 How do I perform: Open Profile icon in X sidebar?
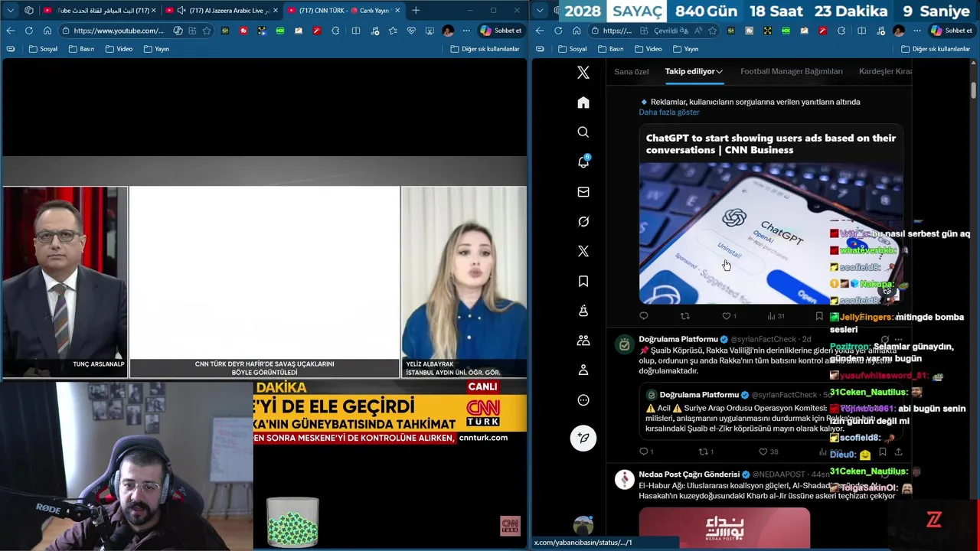(x=583, y=370)
